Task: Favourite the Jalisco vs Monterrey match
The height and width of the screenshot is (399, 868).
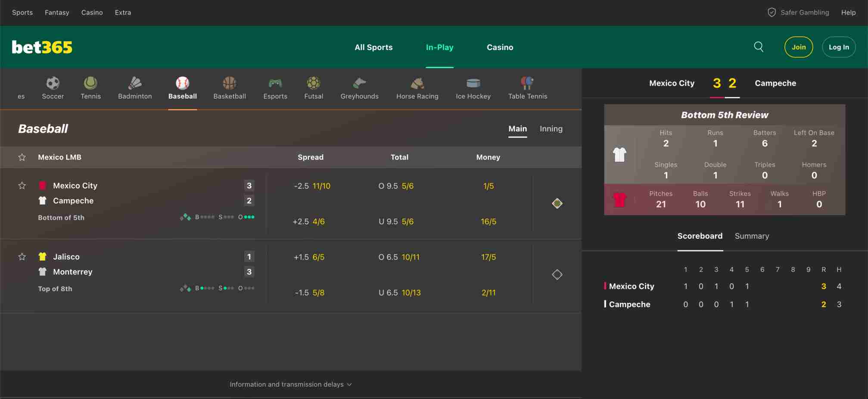Action: click(x=22, y=257)
